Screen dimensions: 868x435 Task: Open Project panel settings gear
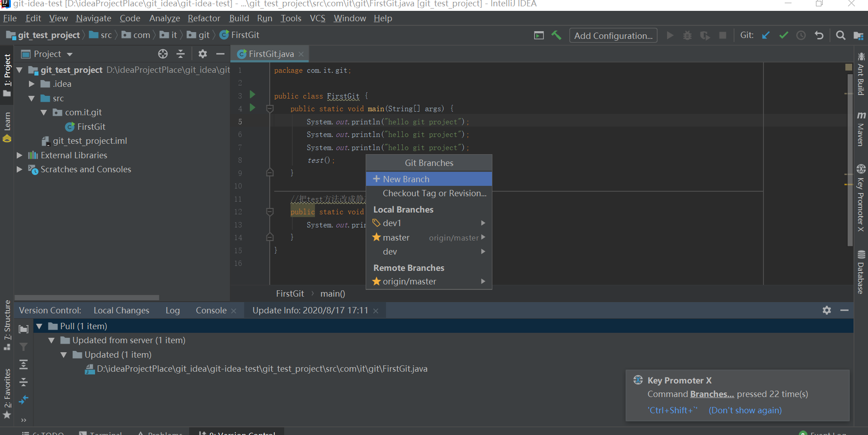(203, 54)
